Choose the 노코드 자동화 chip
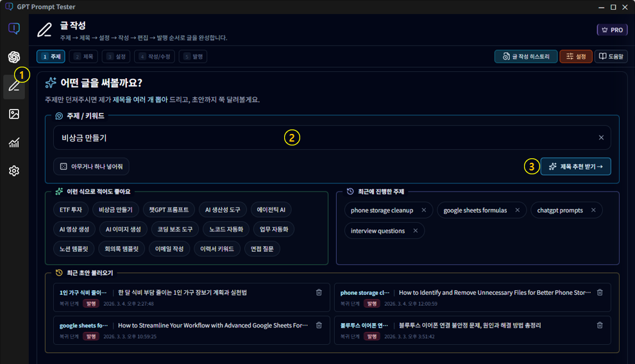 tap(226, 229)
